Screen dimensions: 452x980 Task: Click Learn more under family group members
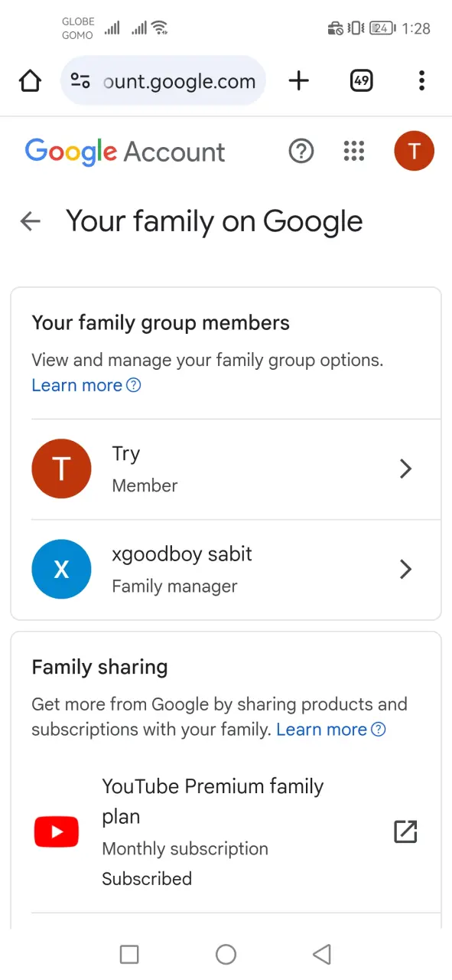pos(86,385)
